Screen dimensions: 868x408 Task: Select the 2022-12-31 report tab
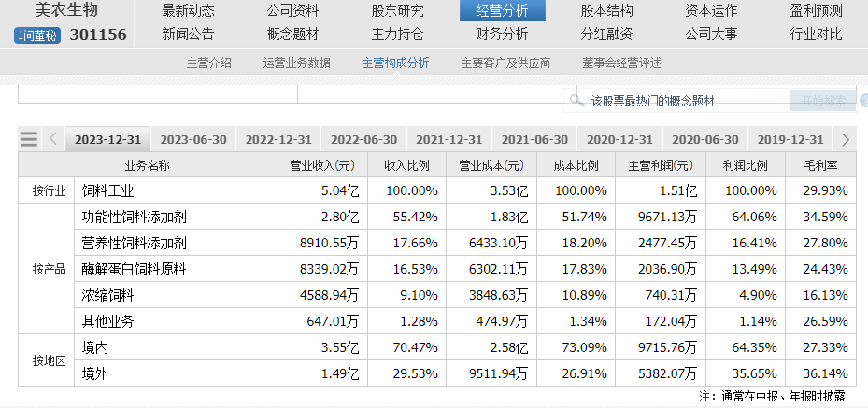point(278,140)
